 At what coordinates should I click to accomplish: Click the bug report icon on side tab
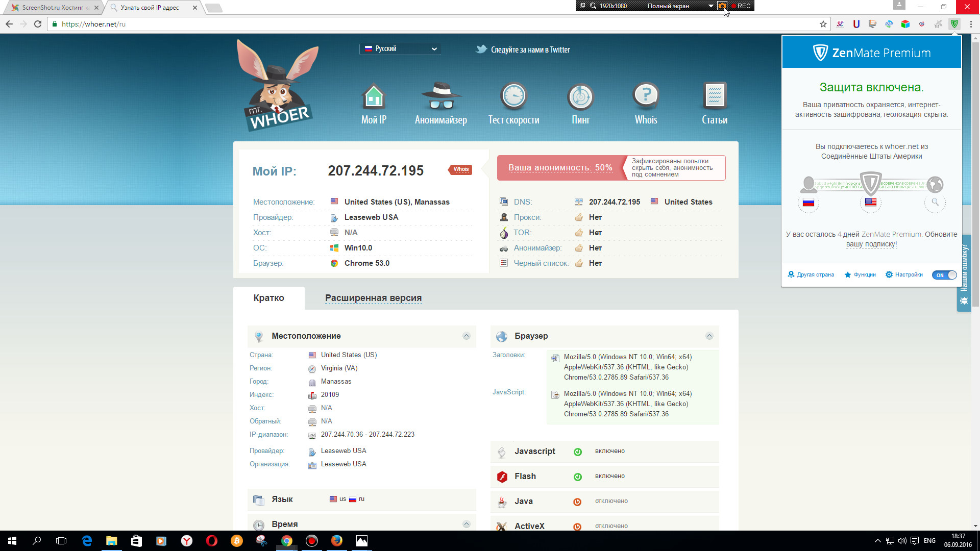964,301
